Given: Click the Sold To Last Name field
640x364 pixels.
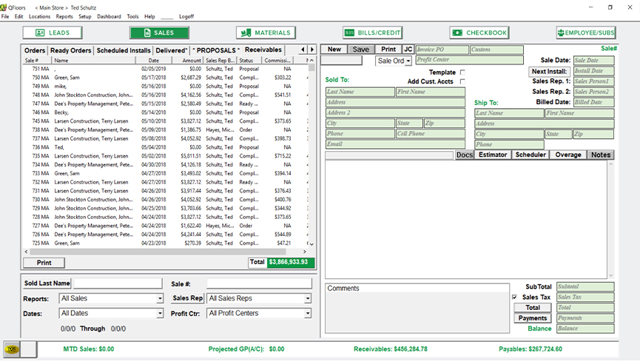Looking at the screenshot, I should point(360,92).
